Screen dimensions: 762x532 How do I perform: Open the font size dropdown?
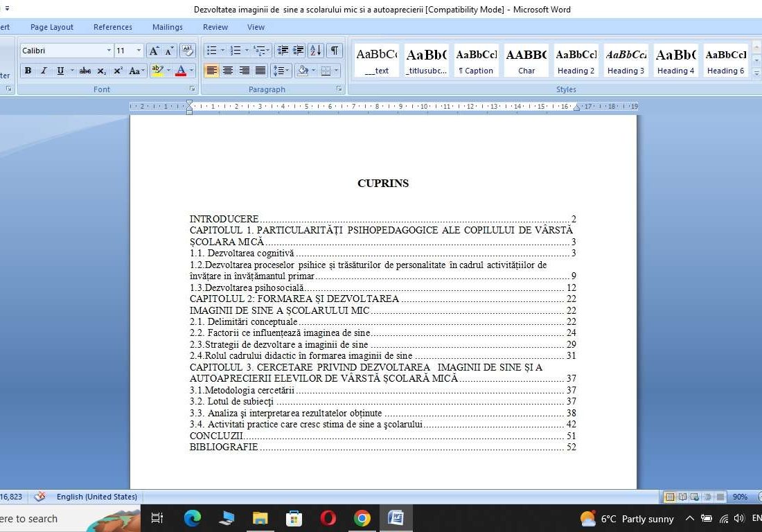[139, 50]
